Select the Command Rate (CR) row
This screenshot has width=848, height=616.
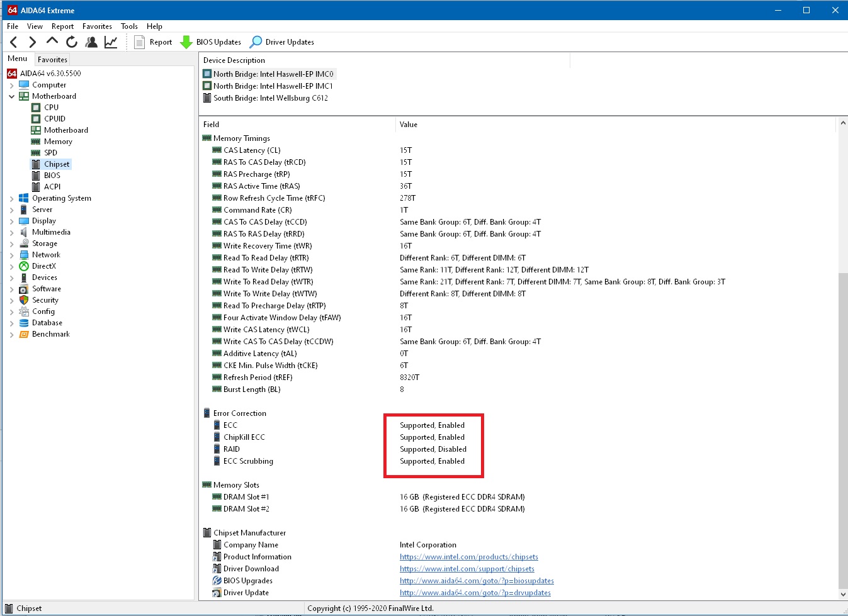pyautogui.click(x=519, y=210)
